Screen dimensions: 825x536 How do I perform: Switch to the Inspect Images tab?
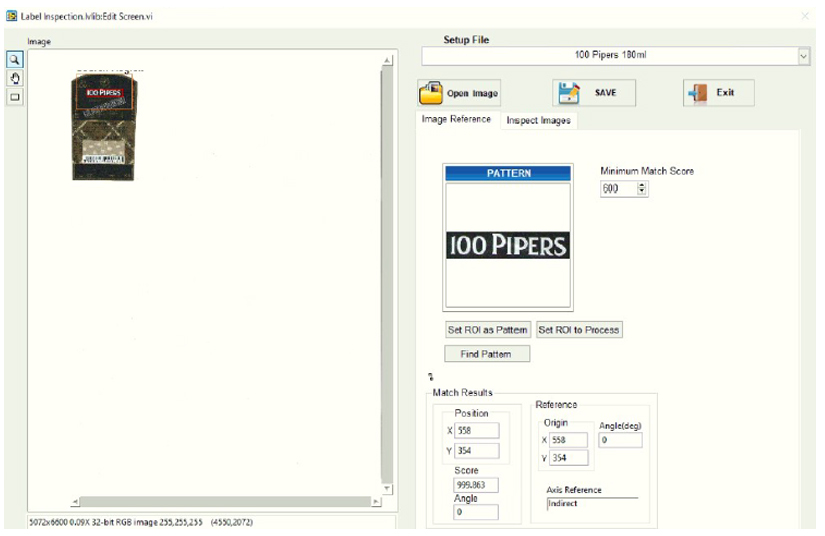click(538, 121)
